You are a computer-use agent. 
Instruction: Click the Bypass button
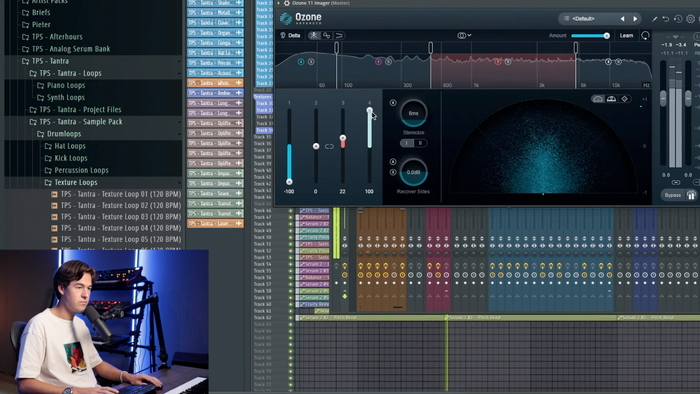click(x=672, y=195)
